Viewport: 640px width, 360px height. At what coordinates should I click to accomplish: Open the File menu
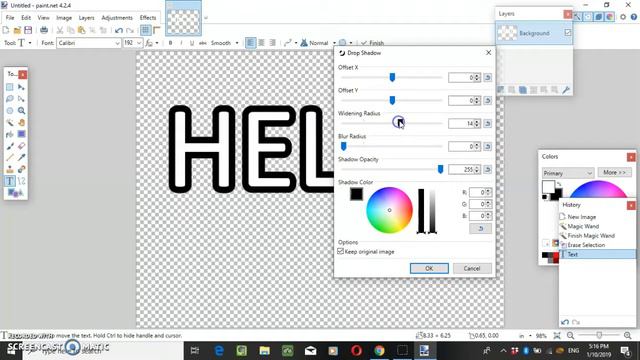pyautogui.click(x=10, y=18)
